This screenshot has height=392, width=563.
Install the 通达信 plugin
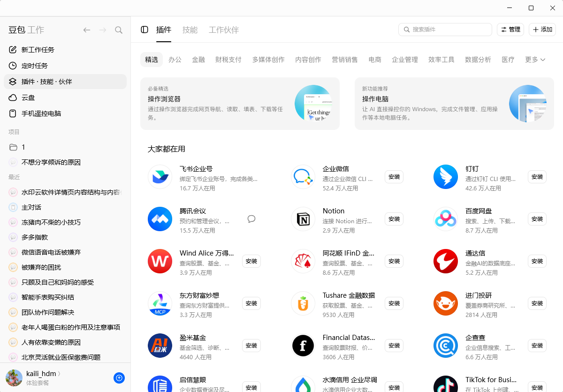[537, 261]
